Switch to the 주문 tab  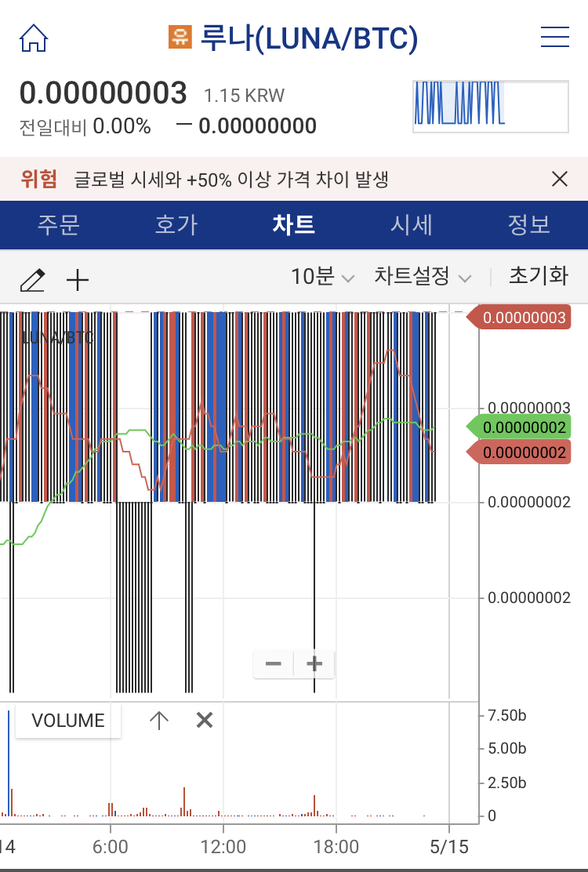[x=59, y=225]
